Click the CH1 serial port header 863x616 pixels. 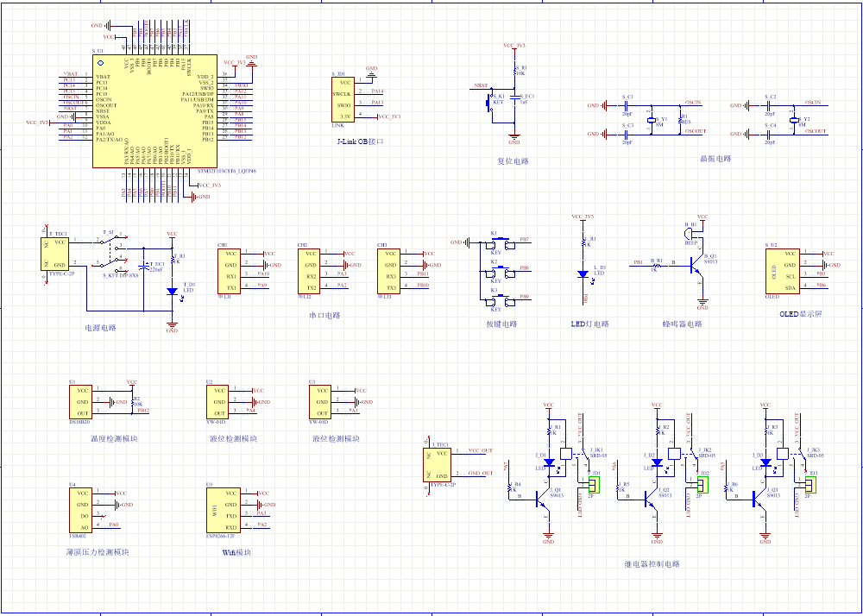click(230, 270)
